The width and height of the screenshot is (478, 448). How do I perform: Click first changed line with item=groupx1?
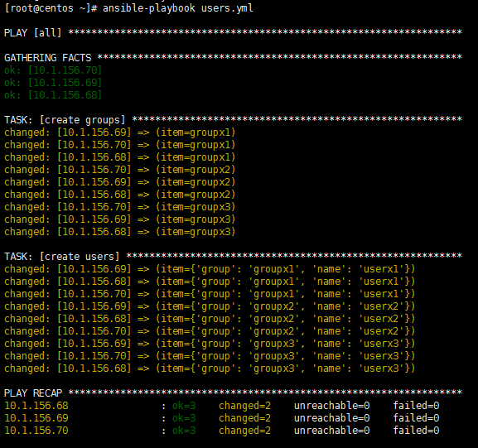coord(120,132)
